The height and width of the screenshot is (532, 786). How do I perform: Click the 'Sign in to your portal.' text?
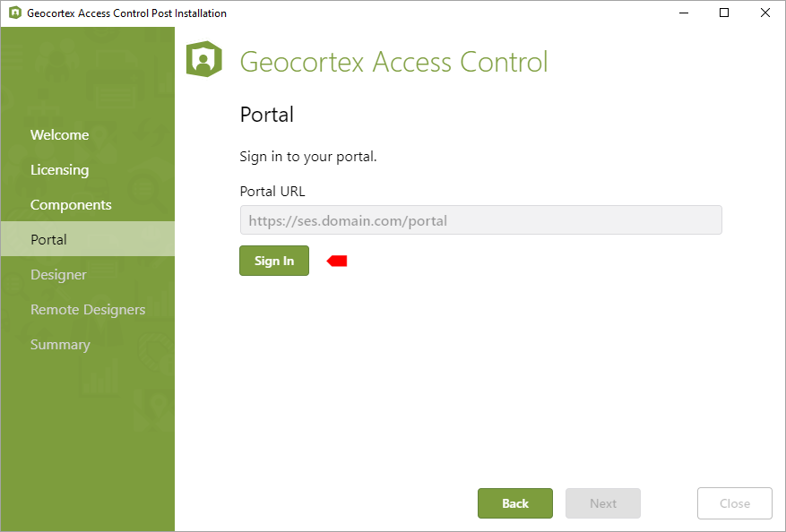308,157
